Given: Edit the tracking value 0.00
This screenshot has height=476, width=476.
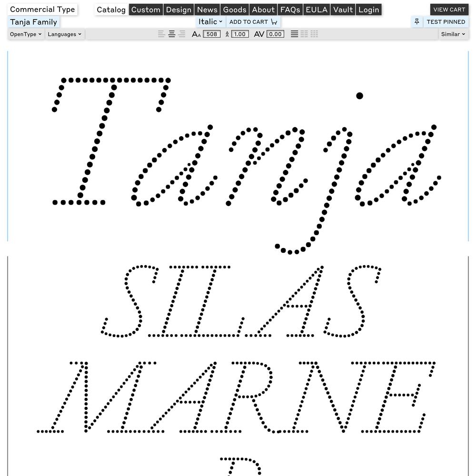Looking at the screenshot, I should [x=275, y=34].
